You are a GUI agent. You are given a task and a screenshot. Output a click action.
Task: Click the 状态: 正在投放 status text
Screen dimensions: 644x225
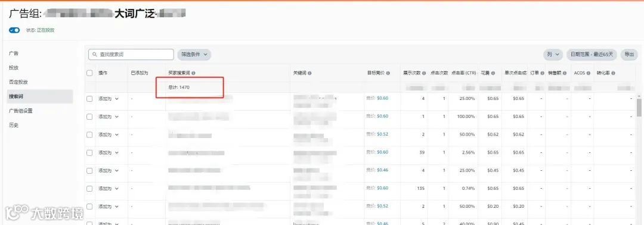[41, 30]
